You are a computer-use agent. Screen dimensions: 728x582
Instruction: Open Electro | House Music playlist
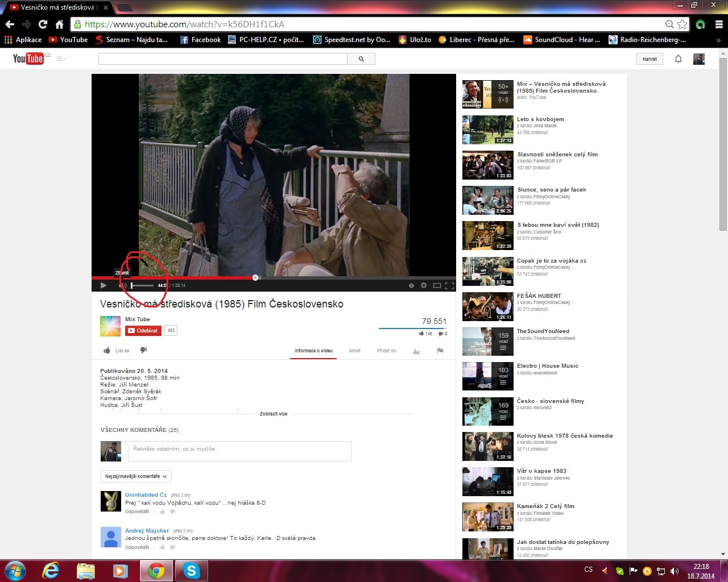(548, 366)
